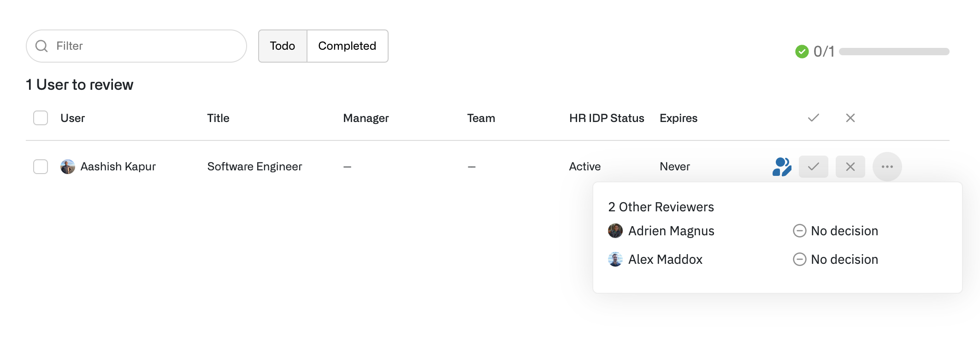Image resolution: width=980 pixels, height=349 pixels.
Task: Switch to the Todo tab
Action: [283, 46]
